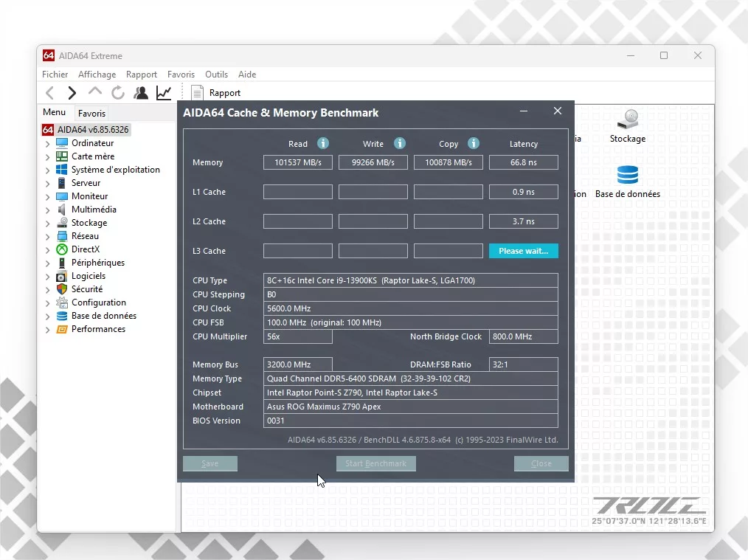Open the user favorites toolbar icon
This screenshot has width=748, height=560.
click(141, 93)
